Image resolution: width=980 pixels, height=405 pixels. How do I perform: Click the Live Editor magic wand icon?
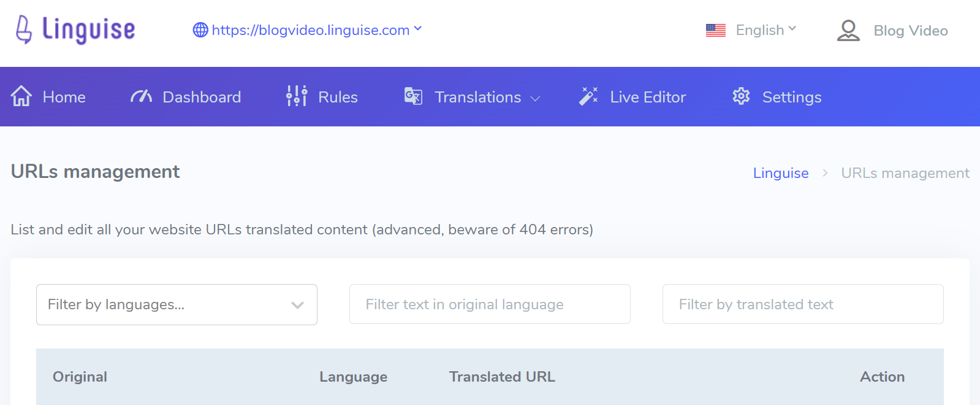(588, 96)
